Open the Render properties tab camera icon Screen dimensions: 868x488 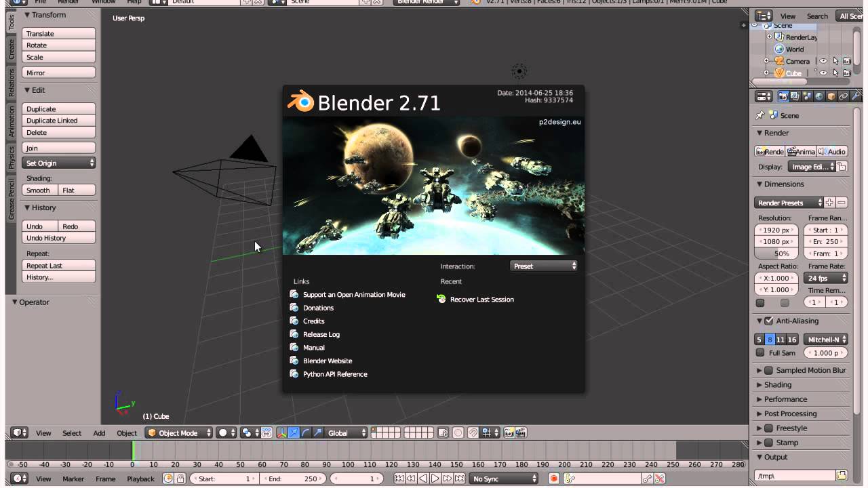click(x=783, y=97)
